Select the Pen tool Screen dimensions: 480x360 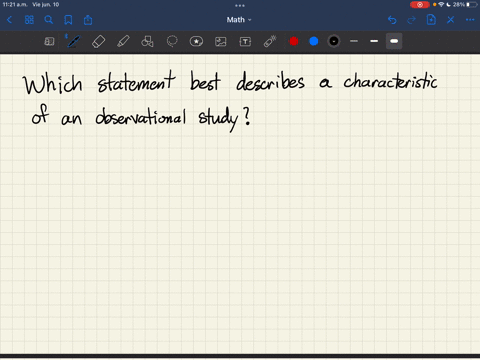click(73, 41)
